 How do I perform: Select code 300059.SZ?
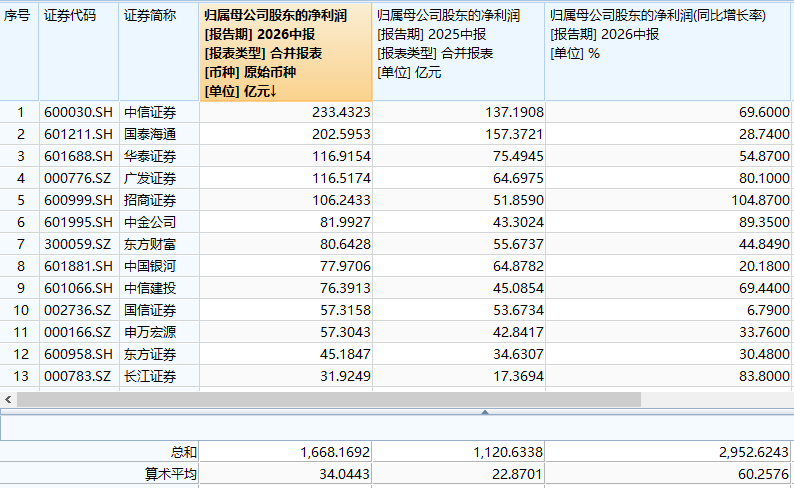[77, 244]
